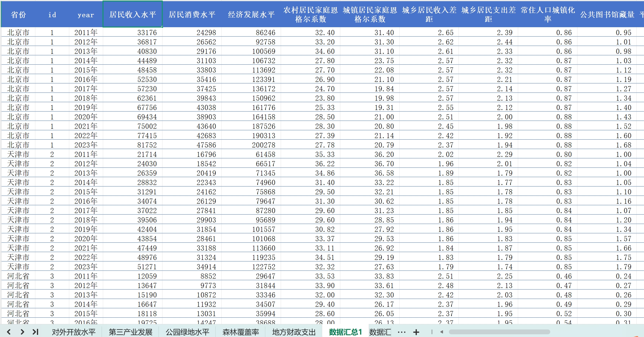
Task: Open the 公园绿地水平 sheet tab
Action: pos(187,332)
